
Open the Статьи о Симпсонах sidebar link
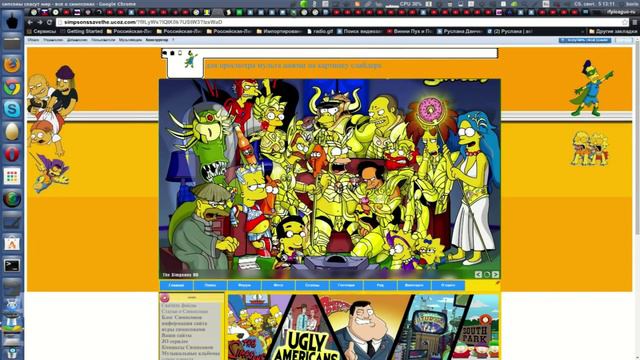(x=184, y=311)
